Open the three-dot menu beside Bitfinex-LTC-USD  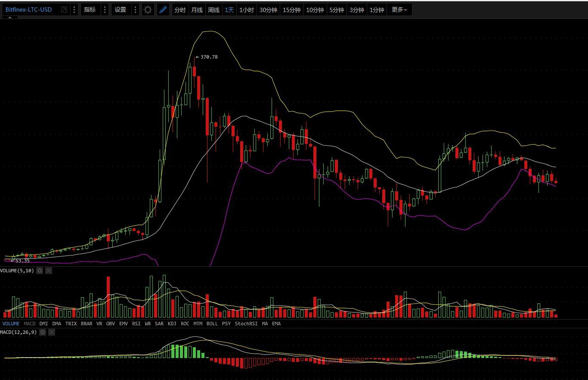coord(74,9)
